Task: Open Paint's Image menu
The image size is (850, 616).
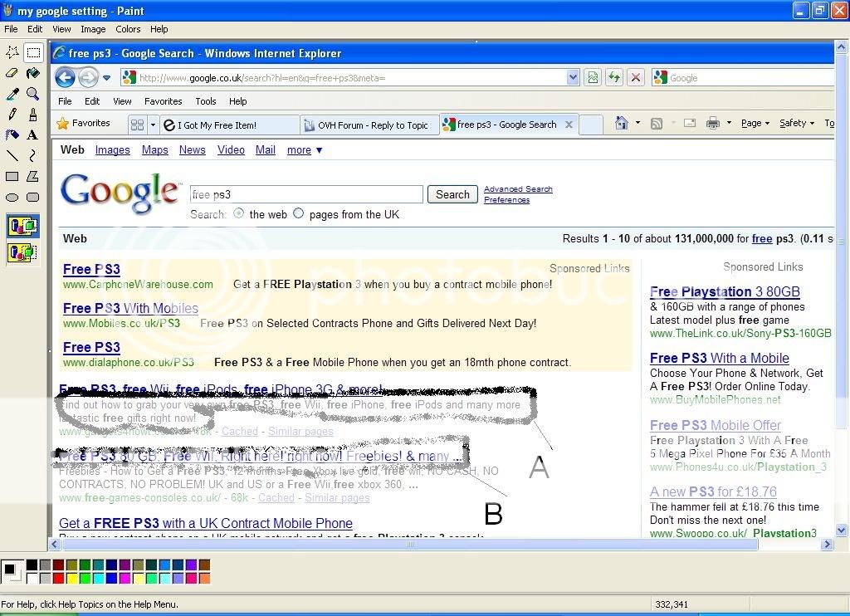Action: pos(93,29)
